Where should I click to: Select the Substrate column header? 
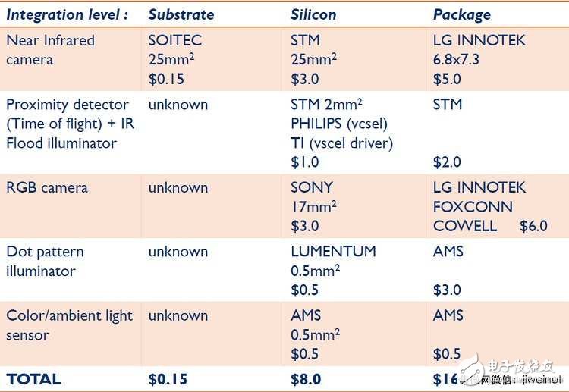[x=181, y=14]
